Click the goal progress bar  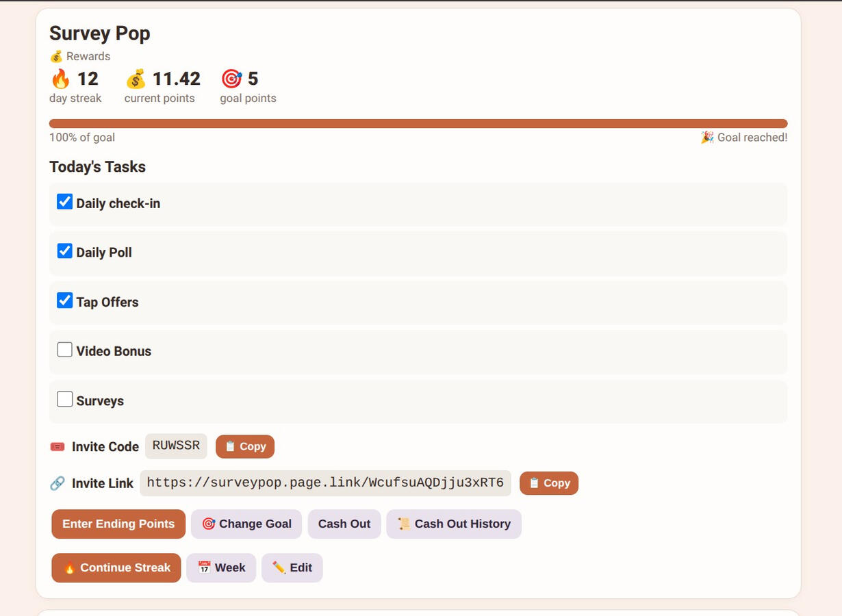pos(418,124)
